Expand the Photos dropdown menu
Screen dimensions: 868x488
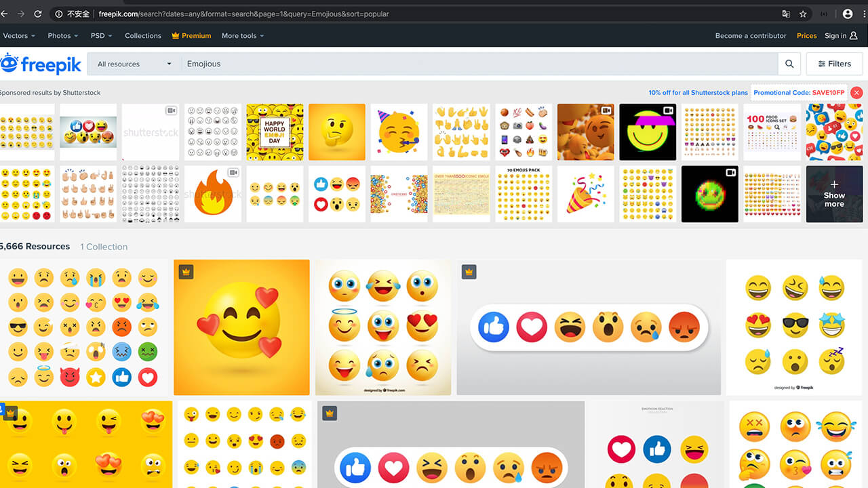[x=62, y=35]
